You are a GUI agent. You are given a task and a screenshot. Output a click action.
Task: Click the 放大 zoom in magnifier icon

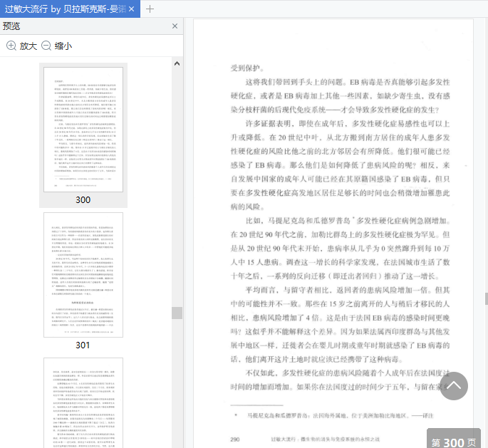(11, 46)
